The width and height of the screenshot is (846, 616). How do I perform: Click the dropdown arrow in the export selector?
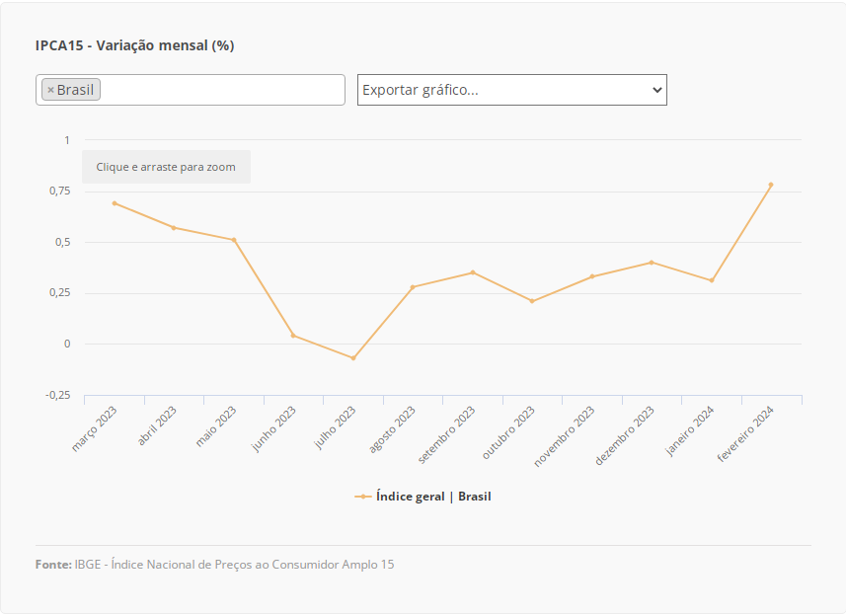pos(657,90)
